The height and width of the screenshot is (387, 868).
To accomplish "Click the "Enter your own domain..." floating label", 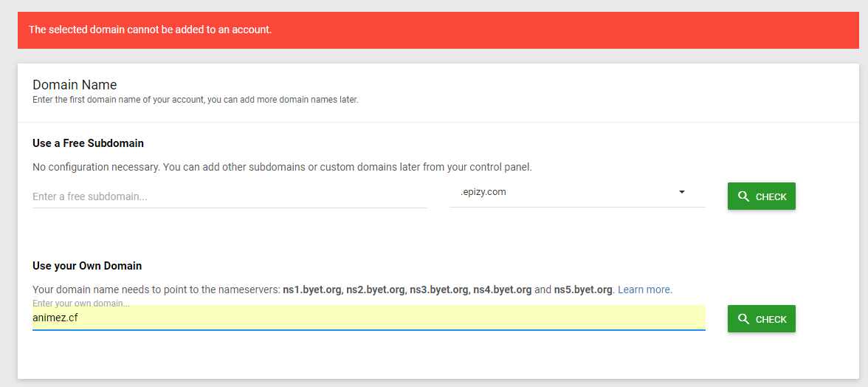I will point(81,304).
